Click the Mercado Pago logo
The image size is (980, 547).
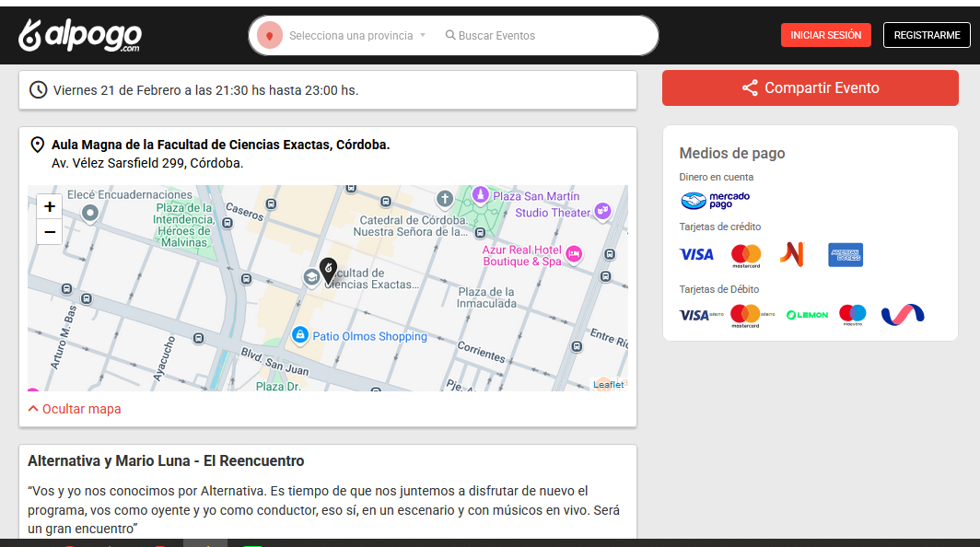coord(715,200)
